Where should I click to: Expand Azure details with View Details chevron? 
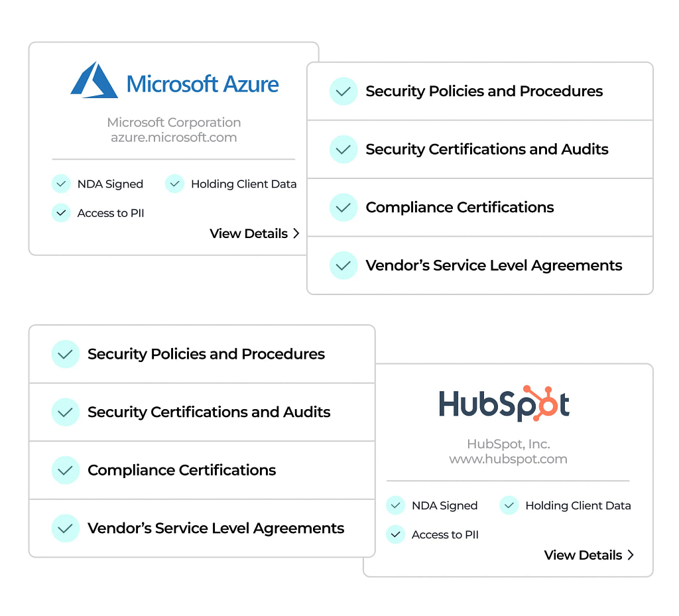coord(296,233)
